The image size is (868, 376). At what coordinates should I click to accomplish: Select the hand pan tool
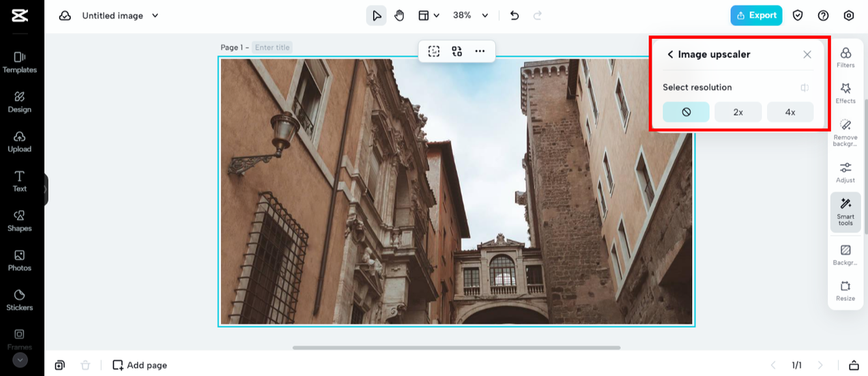pyautogui.click(x=400, y=15)
